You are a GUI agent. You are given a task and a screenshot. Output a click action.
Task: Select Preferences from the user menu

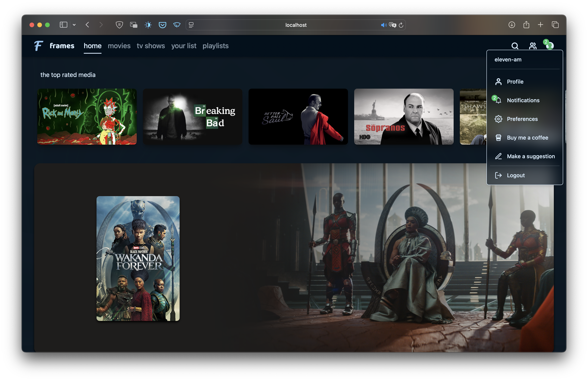click(522, 119)
